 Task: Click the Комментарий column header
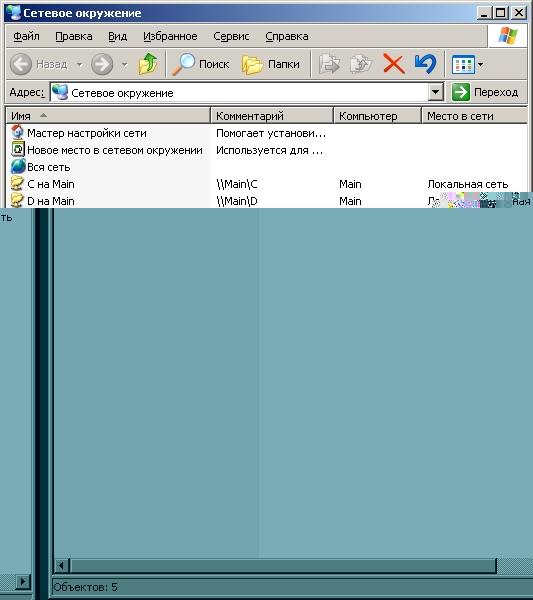272,116
